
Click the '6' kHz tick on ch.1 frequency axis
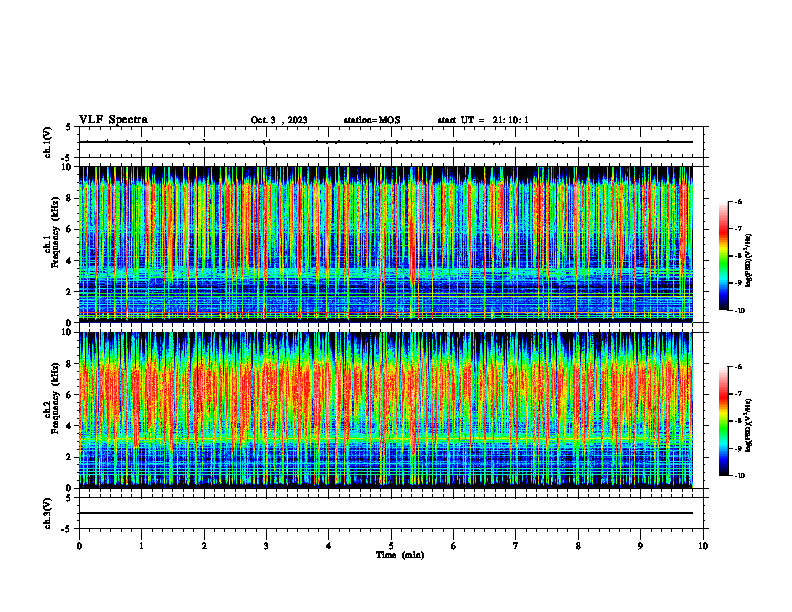click(x=70, y=229)
